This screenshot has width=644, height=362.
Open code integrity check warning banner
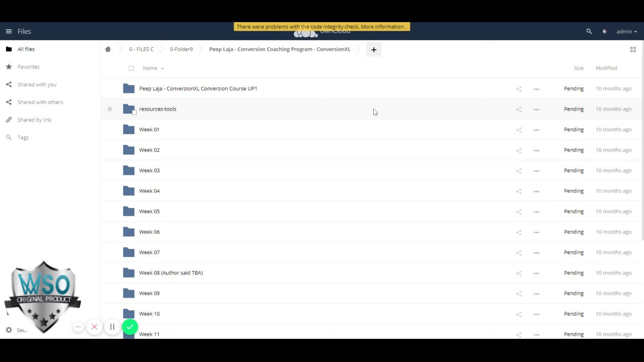322,27
